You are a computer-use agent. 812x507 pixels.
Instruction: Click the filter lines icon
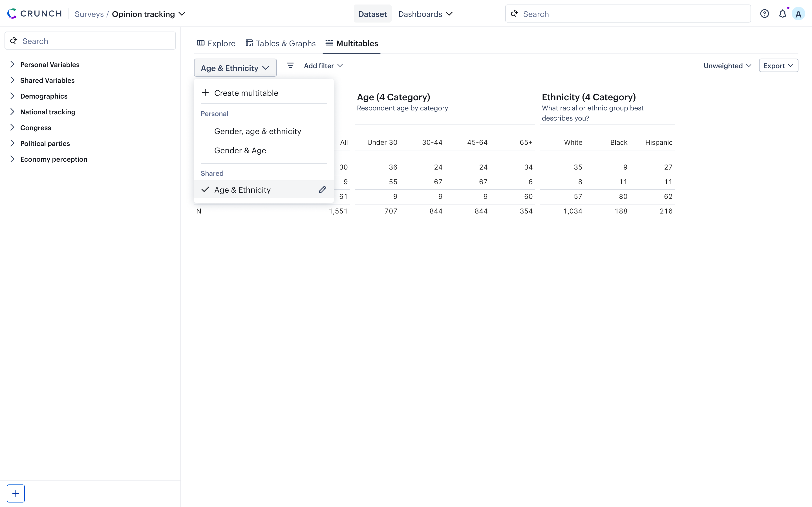point(290,66)
